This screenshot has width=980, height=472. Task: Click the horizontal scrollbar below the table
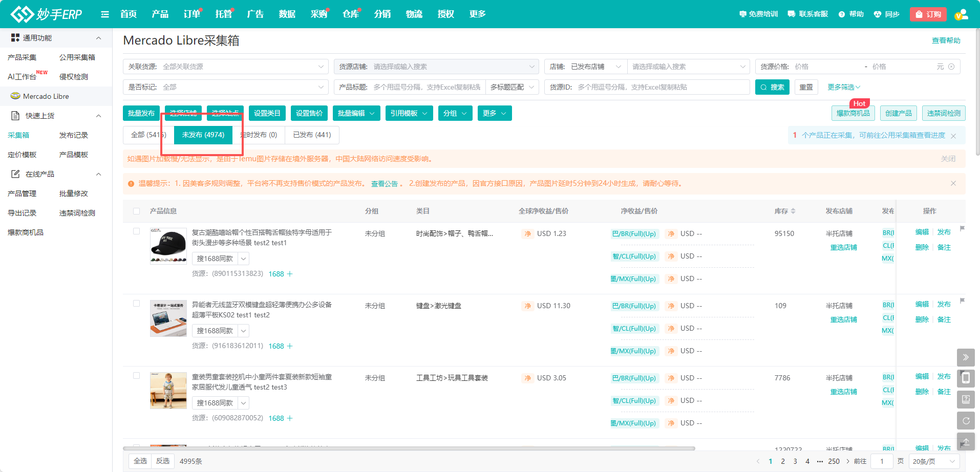409,448
